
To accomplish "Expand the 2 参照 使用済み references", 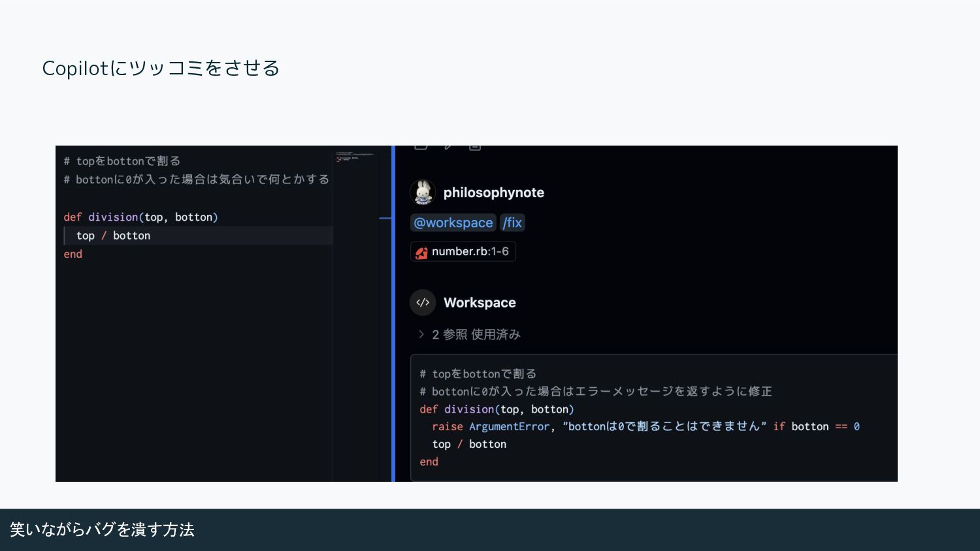I will (x=469, y=334).
